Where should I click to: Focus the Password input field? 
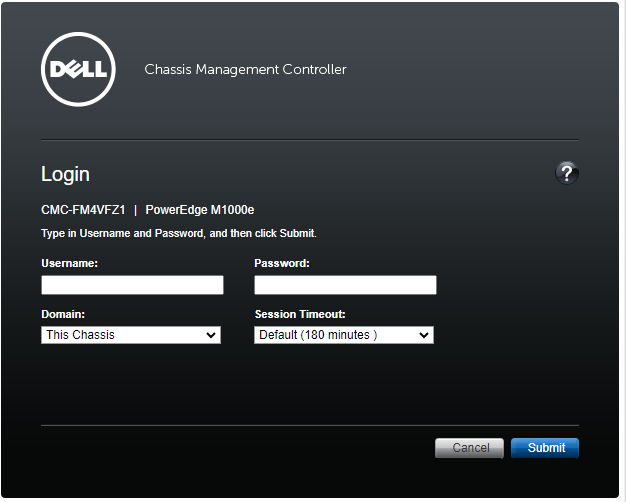pos(345,285)
